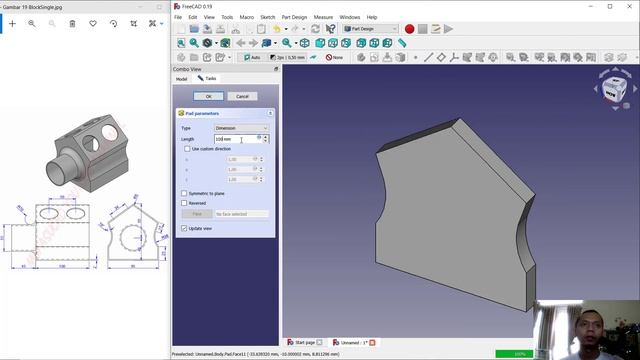The width and height of the screenshot is (640, 360).
Task: Switch to the Model tab
Action: click(x=182, y=79)
